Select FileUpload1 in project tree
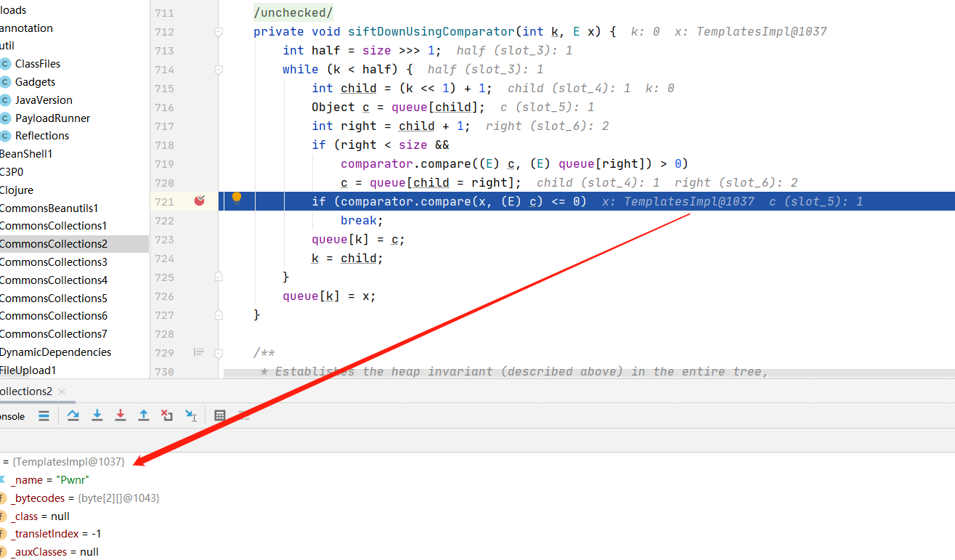This screenshot has height=560, width=955. pos(28,370)
